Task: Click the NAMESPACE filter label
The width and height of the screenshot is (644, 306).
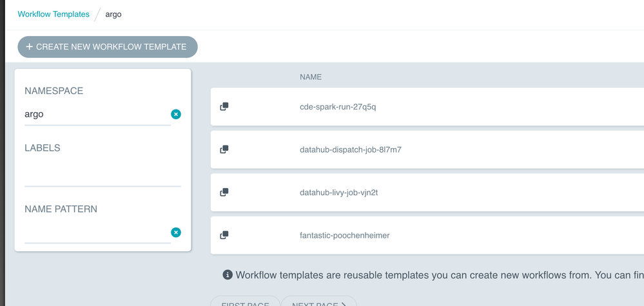Action: pyautogui.click(x=54, y=91)
